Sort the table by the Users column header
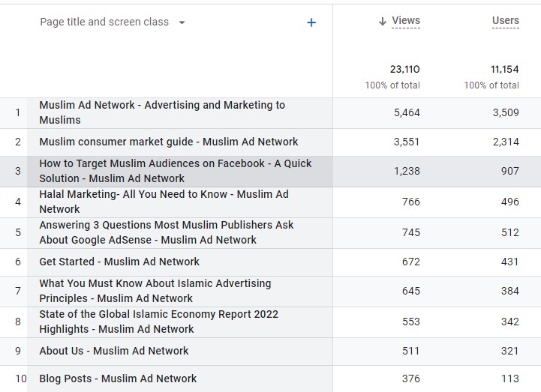 click(505, 21)
